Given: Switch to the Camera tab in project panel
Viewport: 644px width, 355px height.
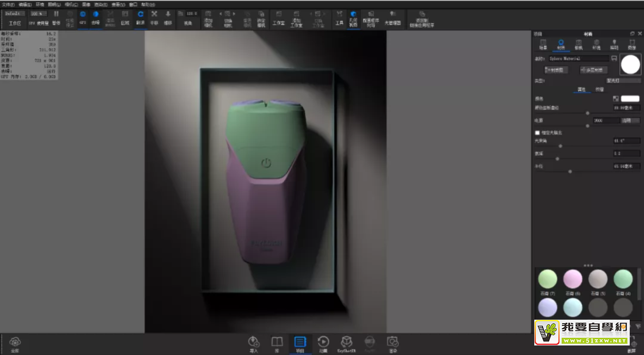Looking at the screenshot, I should coord(578,44).
